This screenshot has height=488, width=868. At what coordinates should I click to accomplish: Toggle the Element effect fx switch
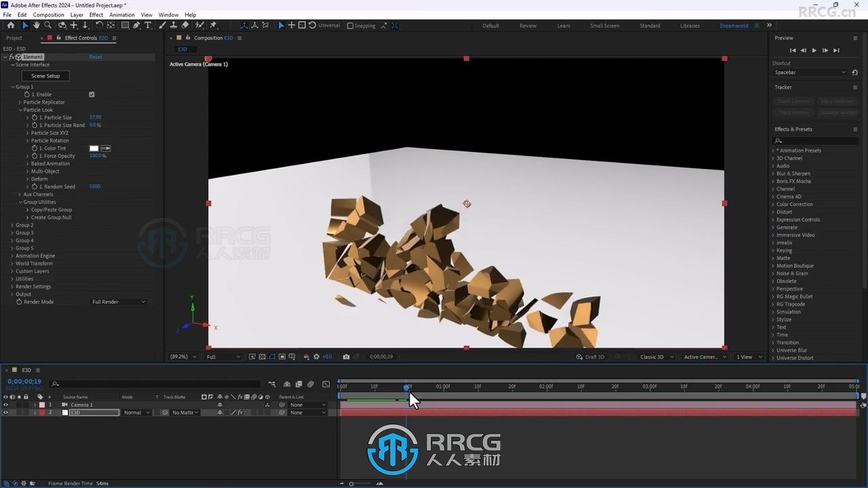coord(12,57)
